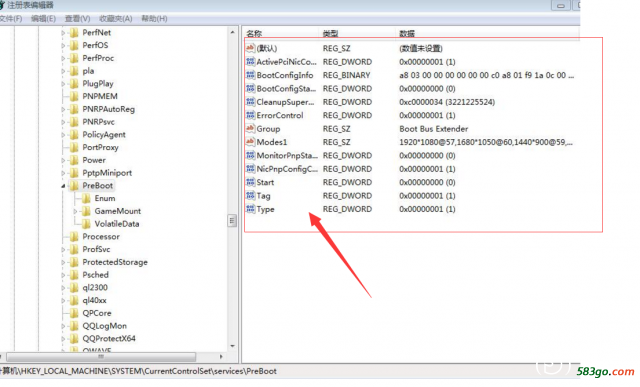Click the NicPnpConfigC DWORD icon

coord(250,169)
